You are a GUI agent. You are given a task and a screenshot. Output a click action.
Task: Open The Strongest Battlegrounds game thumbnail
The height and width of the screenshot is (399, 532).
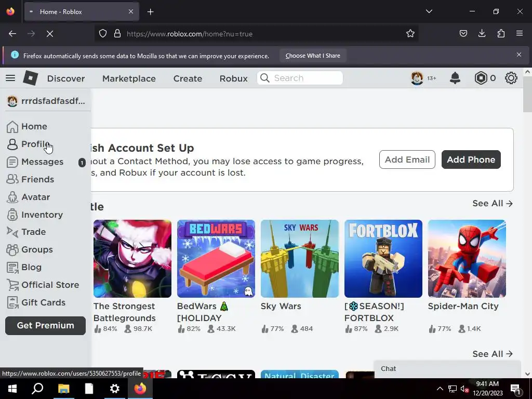pos(132,259)
